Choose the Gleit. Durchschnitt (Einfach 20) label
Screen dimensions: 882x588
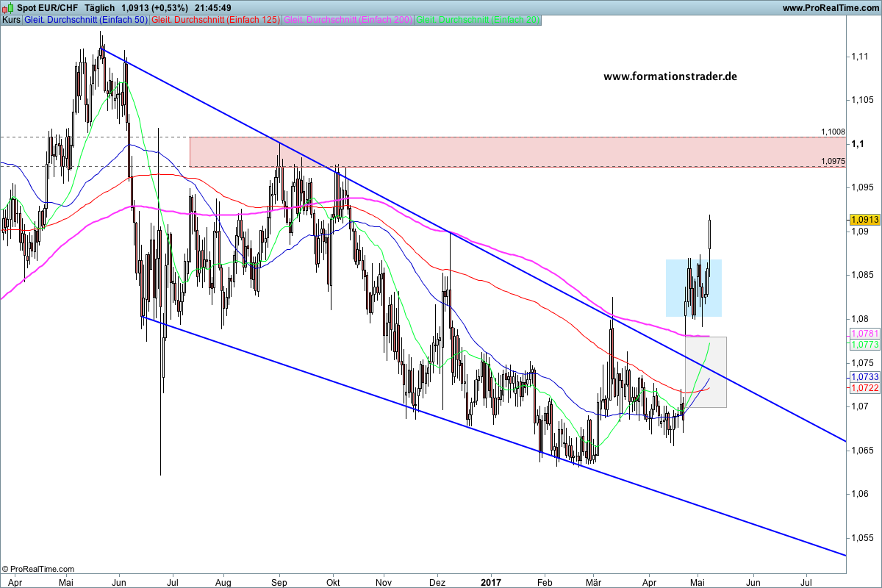pyautogui.click(x=478, y=20)
